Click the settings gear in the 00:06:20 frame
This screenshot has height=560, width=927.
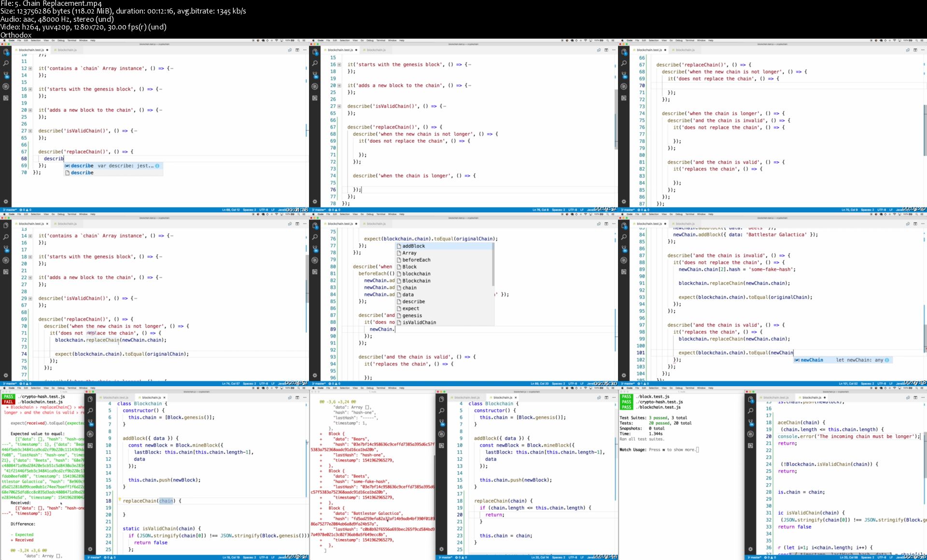(x=315, y=375)
